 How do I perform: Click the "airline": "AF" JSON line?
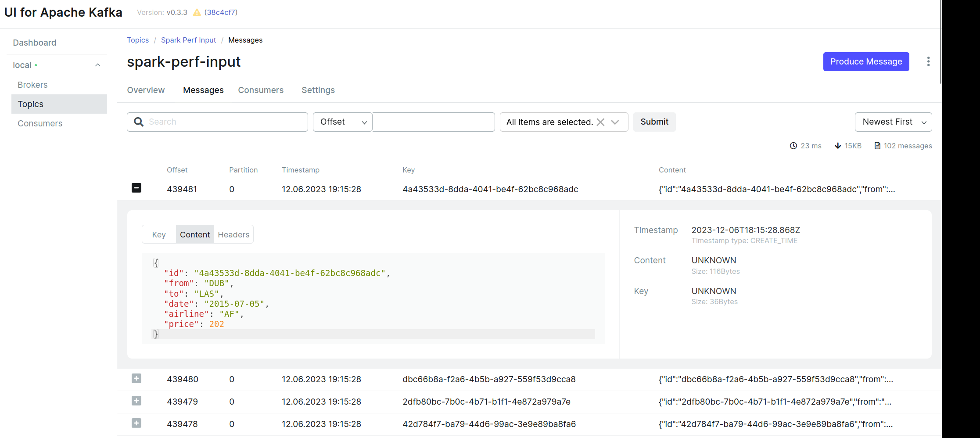204,314
